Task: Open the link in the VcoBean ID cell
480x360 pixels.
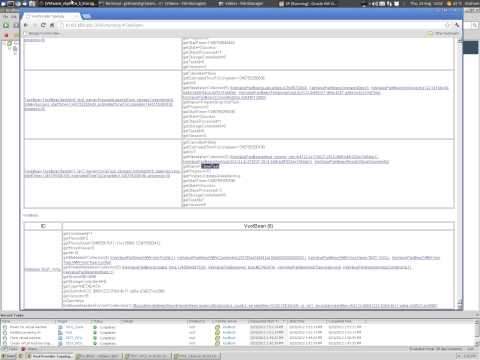Action: [x=42, y=269]
